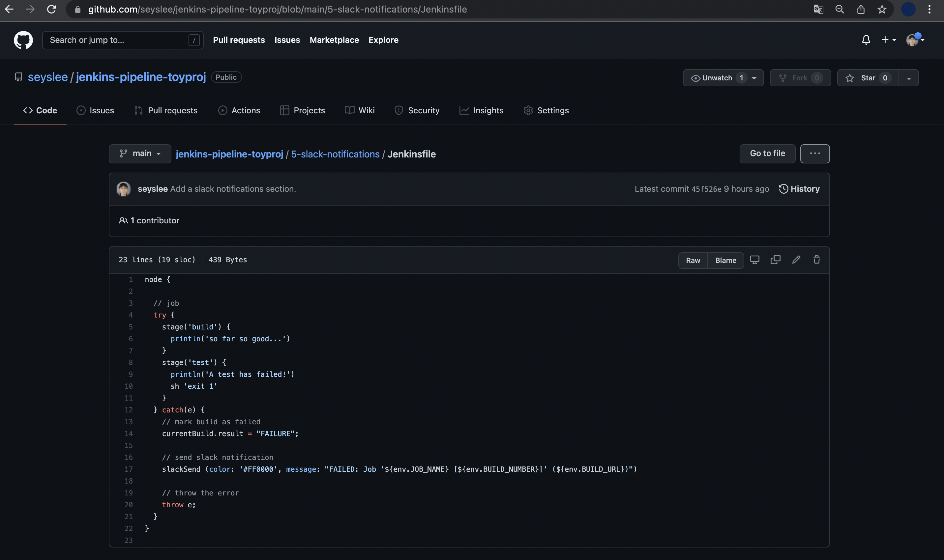Expand the main branch dropdown
Viewport: 944px width, 560px height.
tap(140, 154)
